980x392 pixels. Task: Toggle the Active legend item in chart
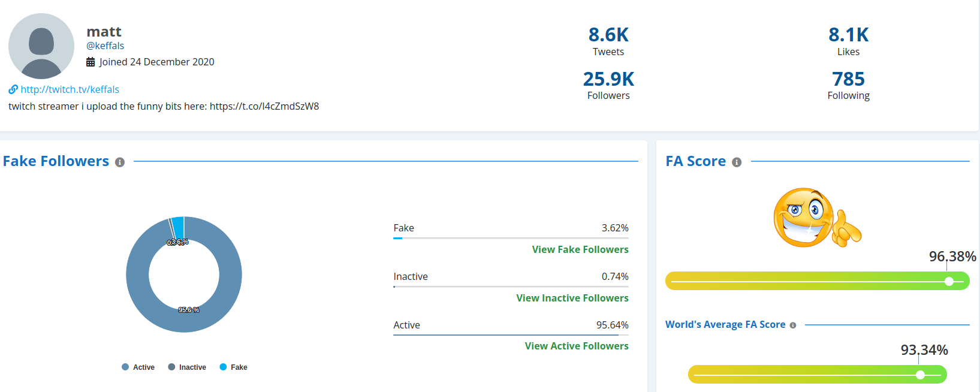[138, 367]
